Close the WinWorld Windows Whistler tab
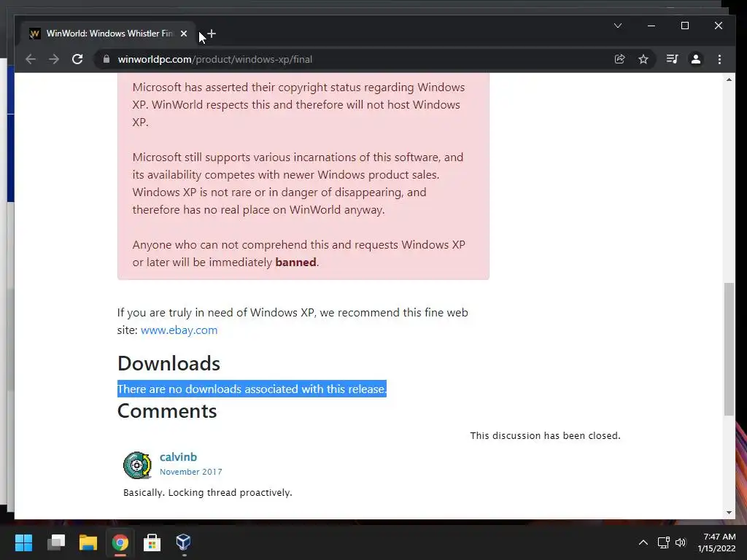 [184, 34]
